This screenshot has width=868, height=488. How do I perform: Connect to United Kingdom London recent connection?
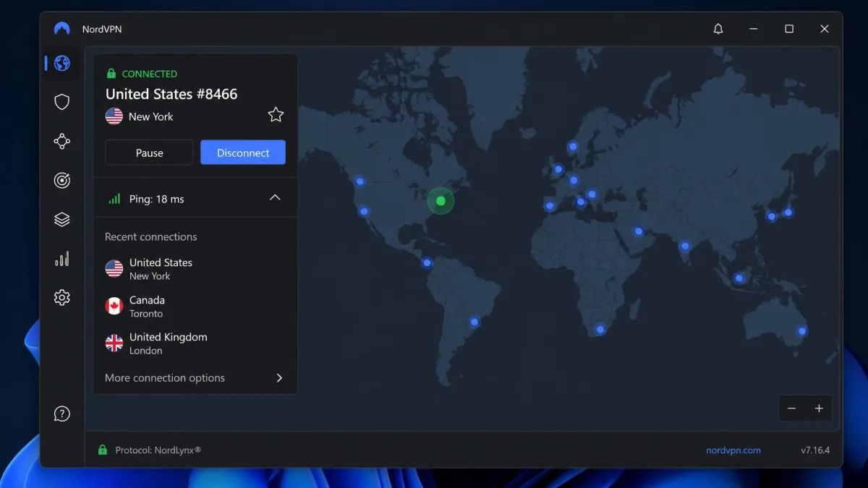point(195,343)
